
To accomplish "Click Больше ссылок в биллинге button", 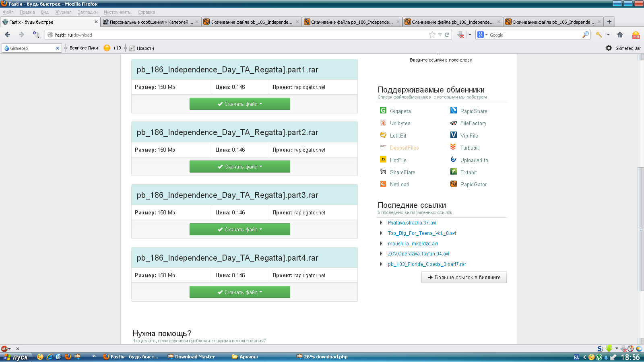I will (x=464, y=277).
